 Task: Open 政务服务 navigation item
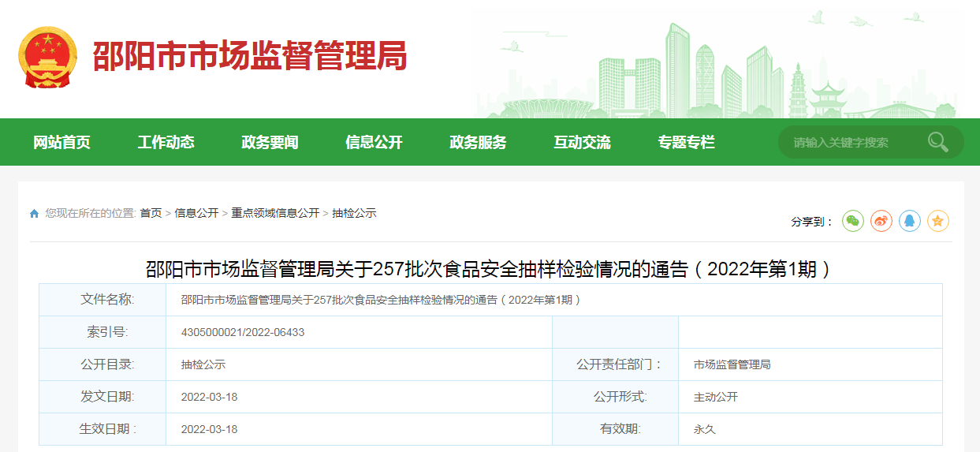coord(478,142)
